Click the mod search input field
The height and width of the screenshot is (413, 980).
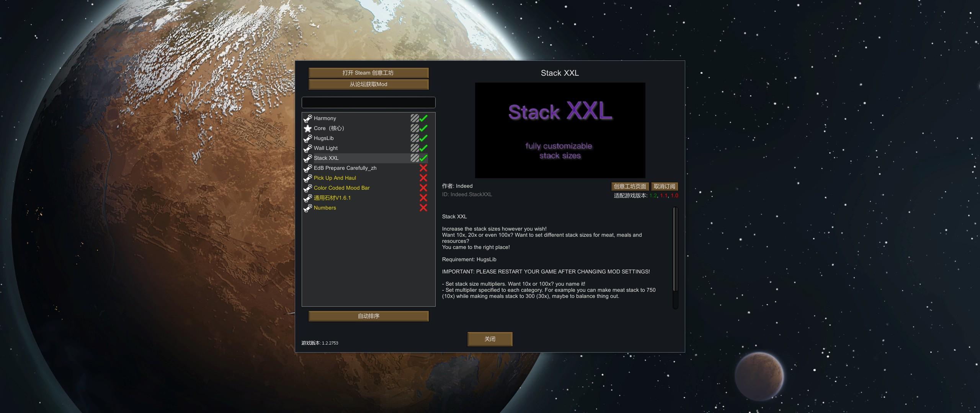pyautogui.click(x=368, y=102)
